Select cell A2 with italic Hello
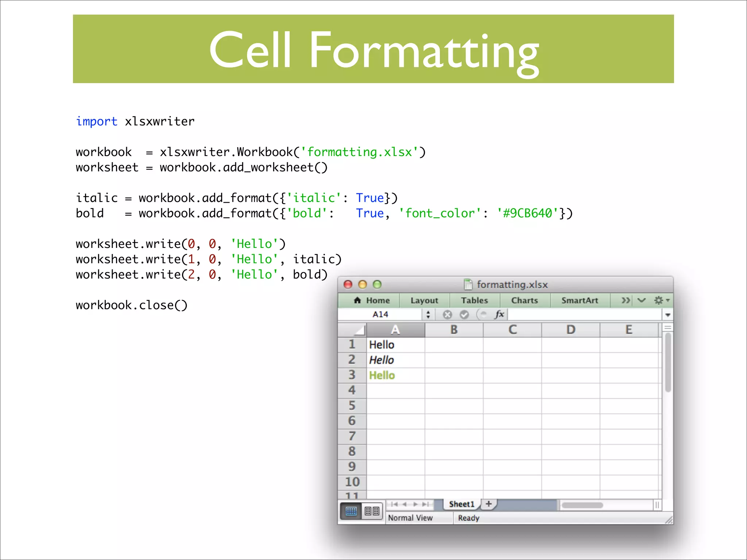The image size is (747, 560). [396, 360]
